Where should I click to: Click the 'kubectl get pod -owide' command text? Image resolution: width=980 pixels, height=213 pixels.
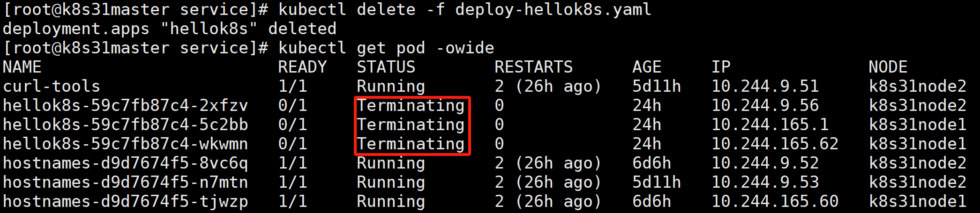click(386, 48)
